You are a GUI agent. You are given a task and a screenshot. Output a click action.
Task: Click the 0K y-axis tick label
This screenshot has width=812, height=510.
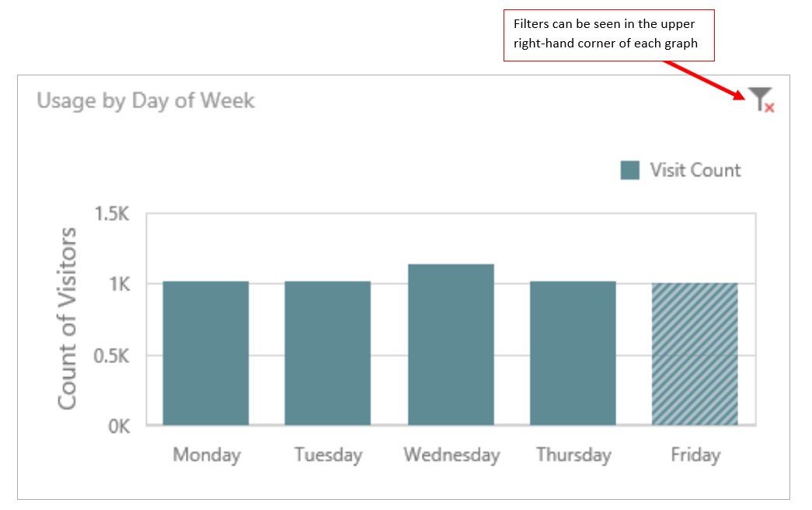tap(119, 427)
